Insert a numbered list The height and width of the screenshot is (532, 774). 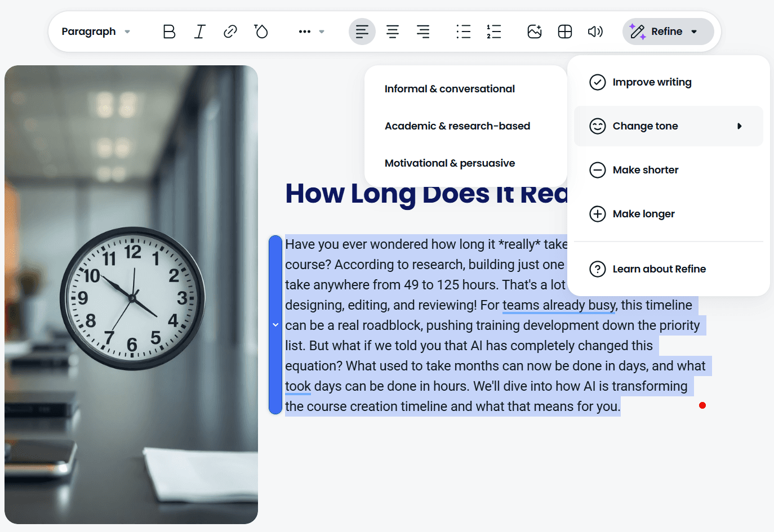coord(493,32)
